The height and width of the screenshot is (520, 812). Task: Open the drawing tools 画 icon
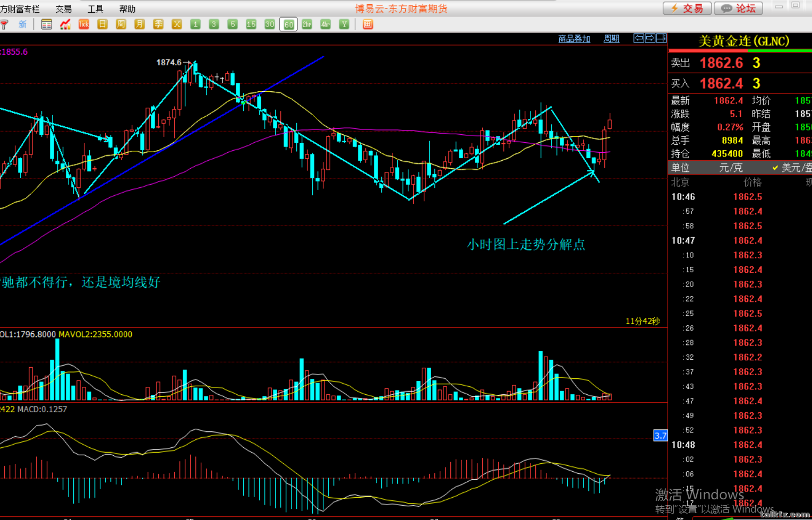click(x=368, y=24)
